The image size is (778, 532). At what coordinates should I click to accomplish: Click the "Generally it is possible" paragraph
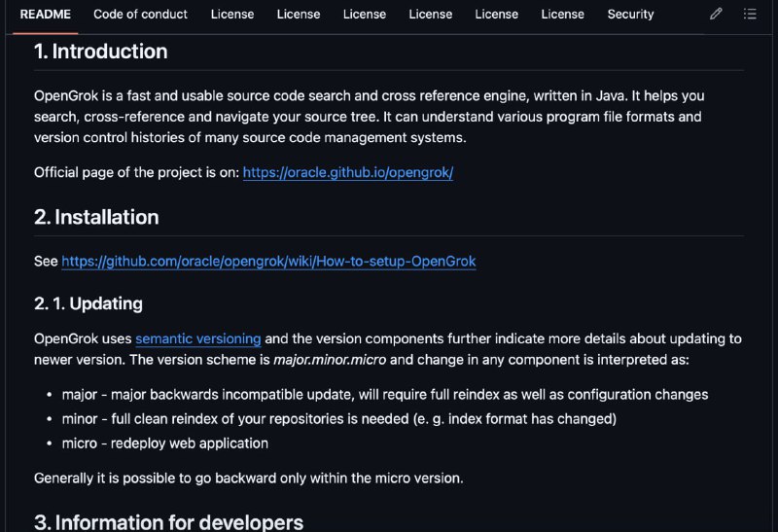pyautogui.click(x=248, y=479)
